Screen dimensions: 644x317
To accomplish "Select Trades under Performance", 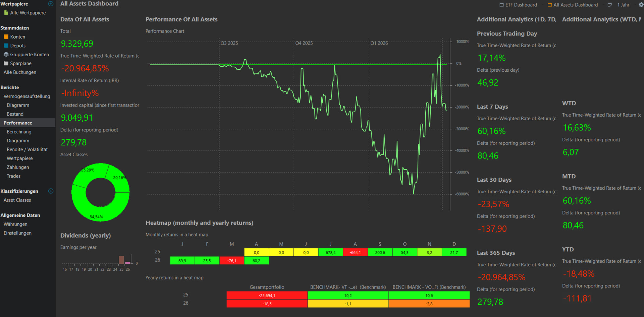I will click(14, 176).
